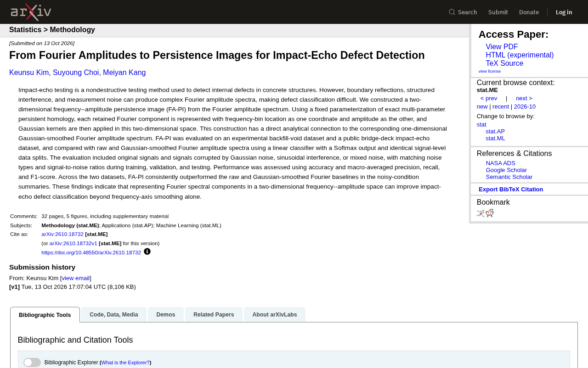Go to next paper link
The height and width of the screenshot is (368, 588).
point(524,98)
